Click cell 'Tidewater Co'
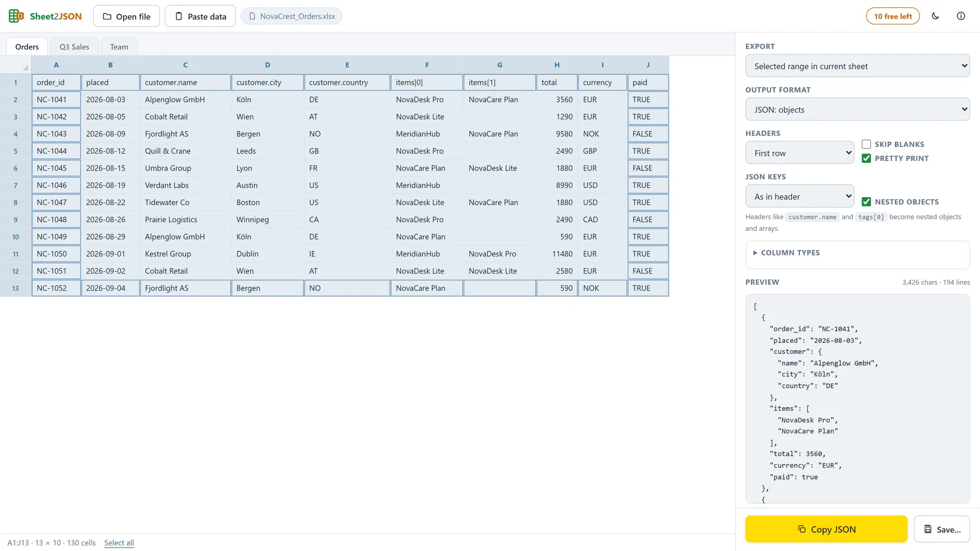 point(186,202)
